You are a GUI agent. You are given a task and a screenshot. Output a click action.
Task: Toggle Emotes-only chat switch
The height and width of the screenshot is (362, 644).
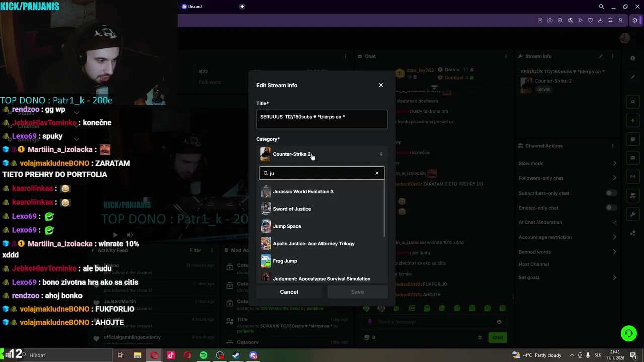[611, 208]
